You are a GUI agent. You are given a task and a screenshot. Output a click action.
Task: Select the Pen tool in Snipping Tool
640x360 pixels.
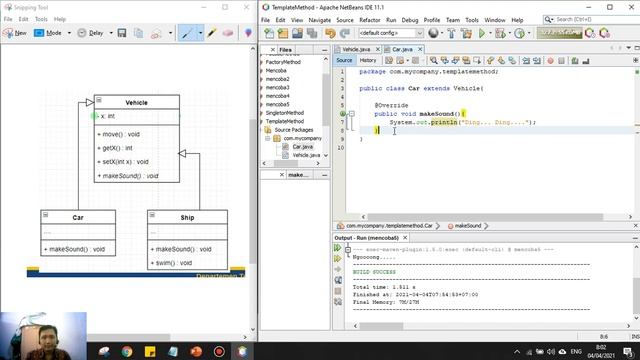click(187, 33)
